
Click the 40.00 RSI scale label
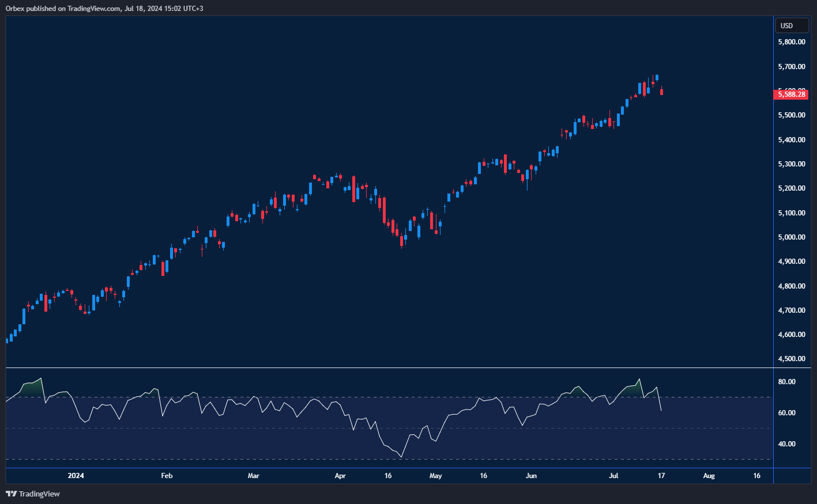coord(787,444)
